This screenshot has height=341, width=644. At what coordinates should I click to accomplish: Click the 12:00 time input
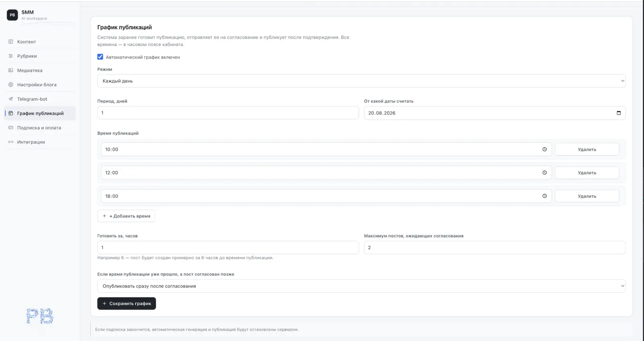click(326, 173)
